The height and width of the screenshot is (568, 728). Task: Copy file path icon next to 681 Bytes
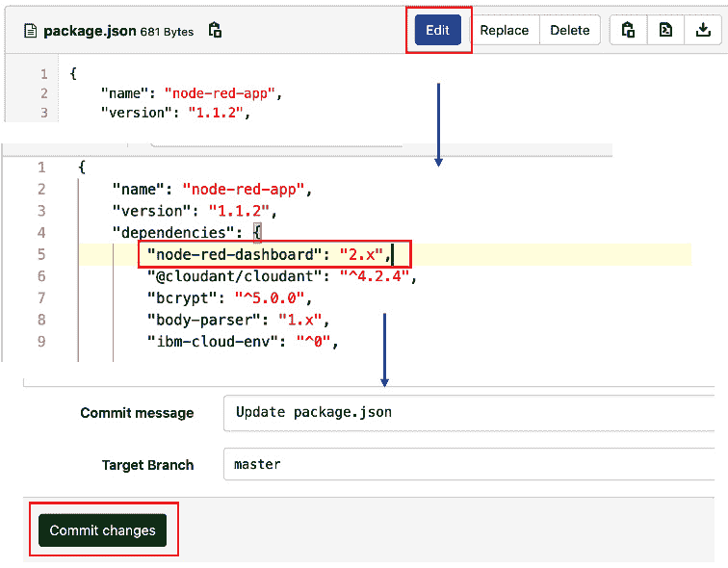(215, 31)
